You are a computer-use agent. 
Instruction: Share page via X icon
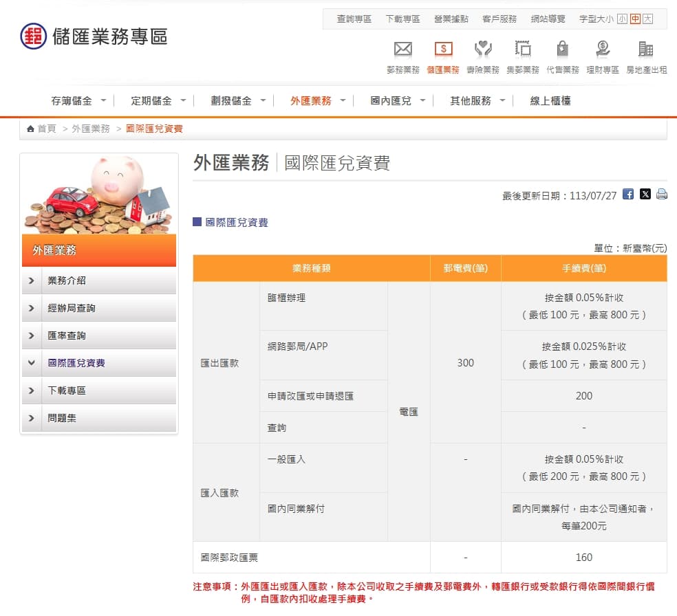645,194
